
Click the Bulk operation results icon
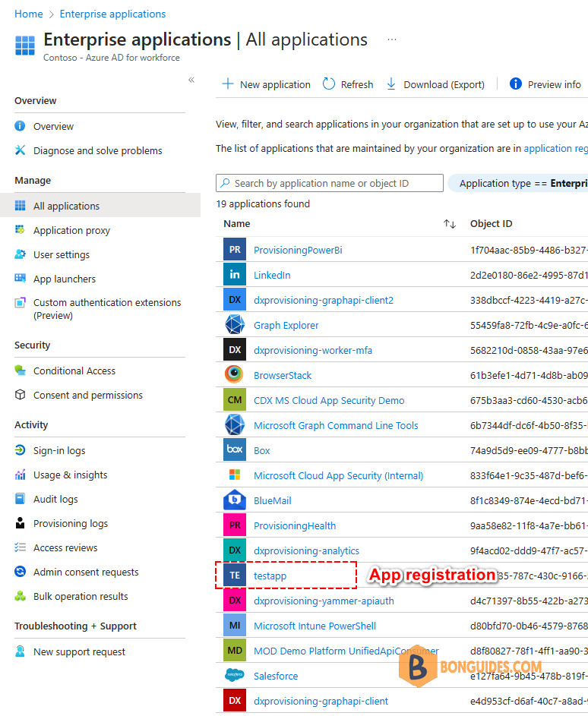pyautogui.click(x=20, y=596)
